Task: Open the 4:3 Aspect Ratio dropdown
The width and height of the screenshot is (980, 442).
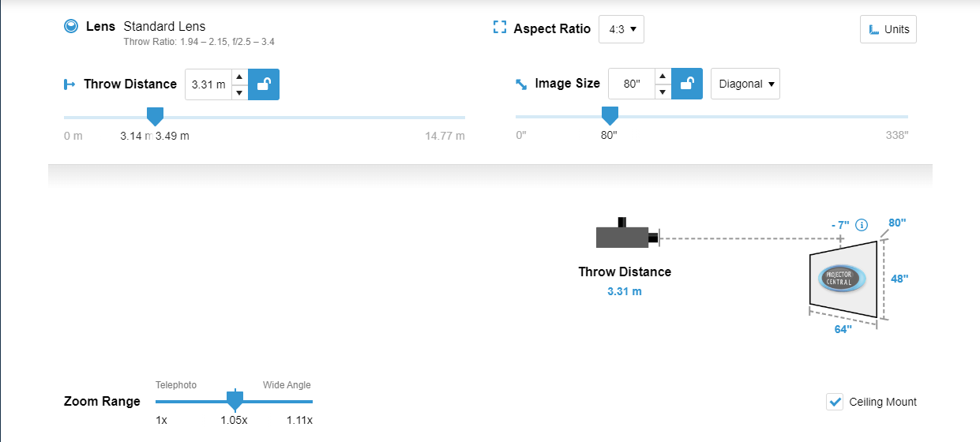Action: click(x=621, y=29)
